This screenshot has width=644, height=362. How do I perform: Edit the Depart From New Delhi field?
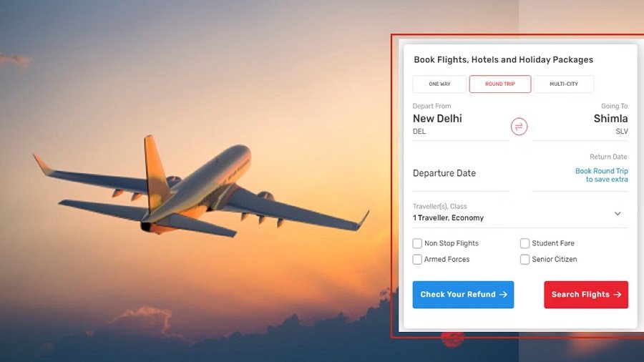(461, 121)
